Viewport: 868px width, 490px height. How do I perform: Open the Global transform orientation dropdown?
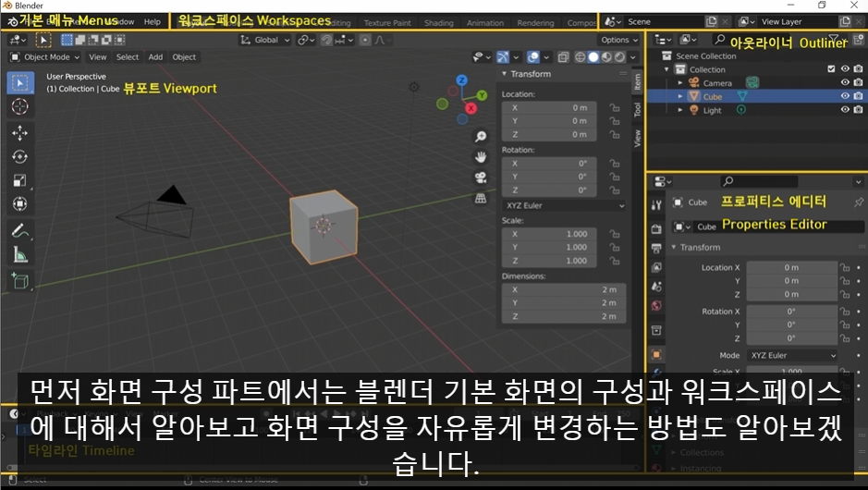point(265,40)
